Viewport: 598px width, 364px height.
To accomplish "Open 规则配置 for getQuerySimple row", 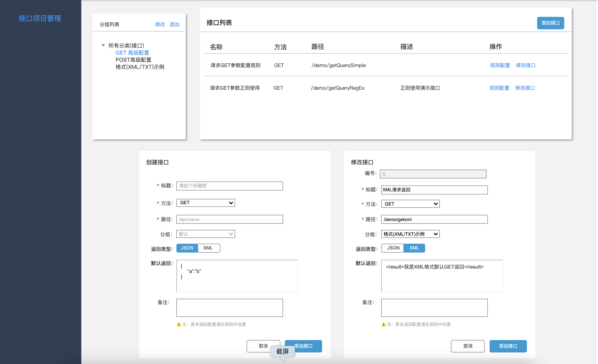I will point(500,65).
